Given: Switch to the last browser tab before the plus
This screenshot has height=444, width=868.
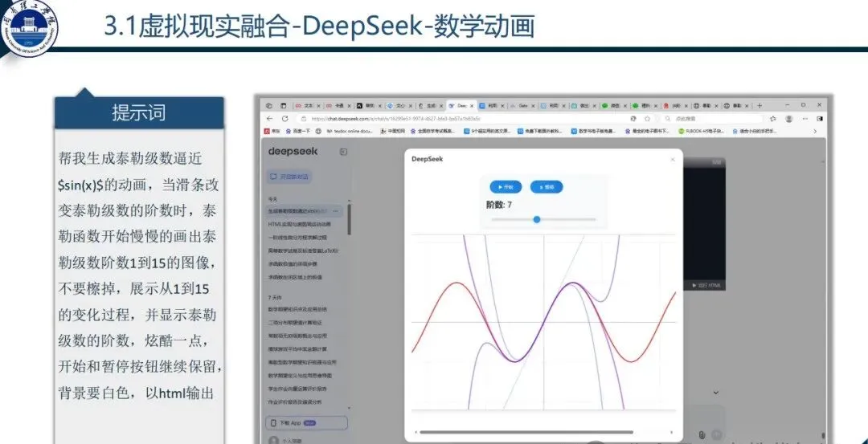Looking at the screenshot, I should click(x=737, y=105).
